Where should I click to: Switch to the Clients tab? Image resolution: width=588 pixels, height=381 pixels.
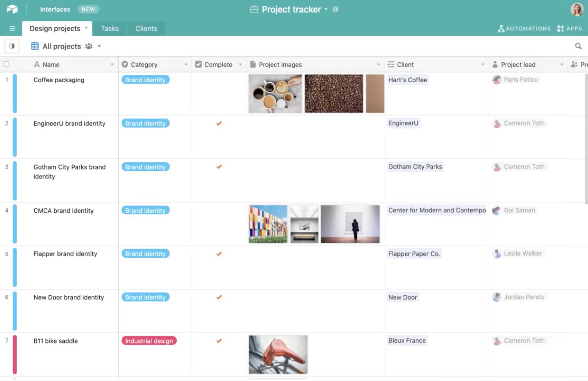tap(146, 29)
